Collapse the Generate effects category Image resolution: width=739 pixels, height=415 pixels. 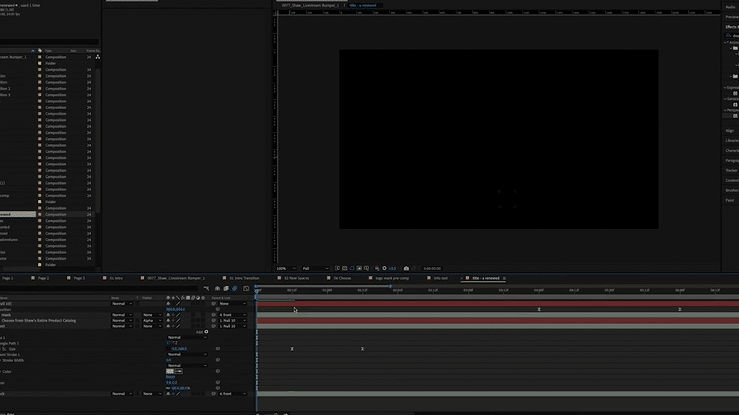(x=726, y=99)
